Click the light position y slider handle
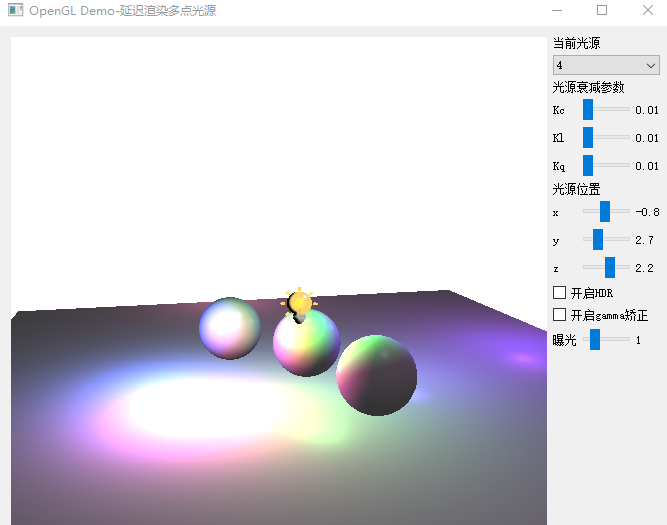The image size is (667, 525). 598,239
